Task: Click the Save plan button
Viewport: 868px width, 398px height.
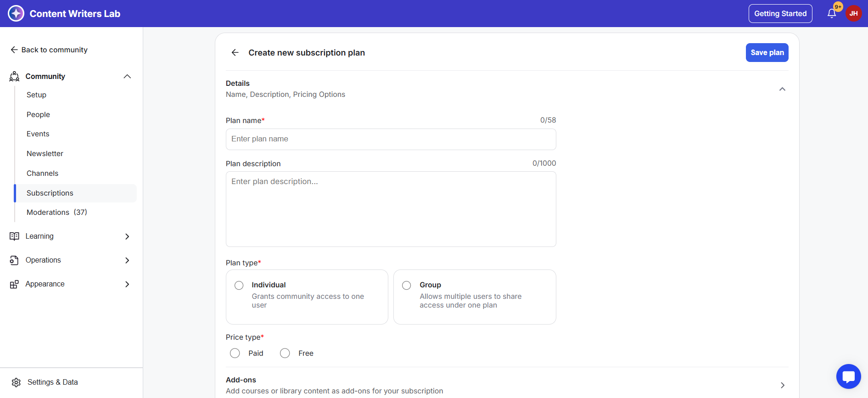Action: click(767, 53)
